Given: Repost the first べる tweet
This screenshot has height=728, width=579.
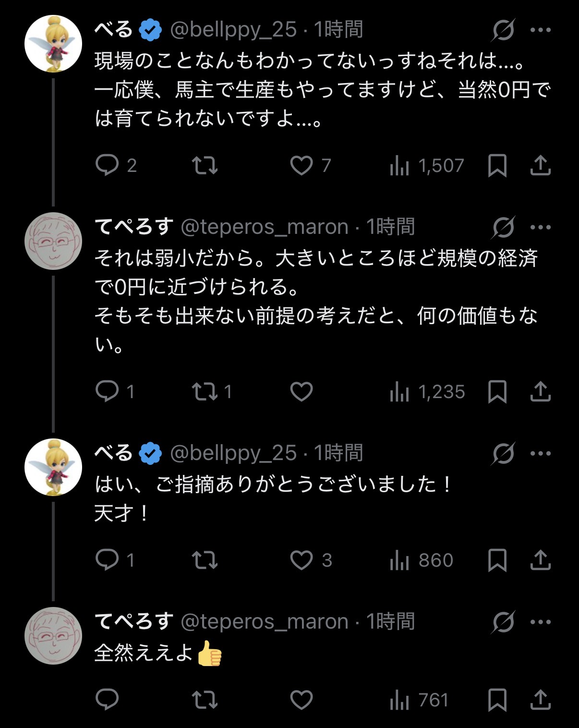Looking at the screenshot, I should [205, 166].
